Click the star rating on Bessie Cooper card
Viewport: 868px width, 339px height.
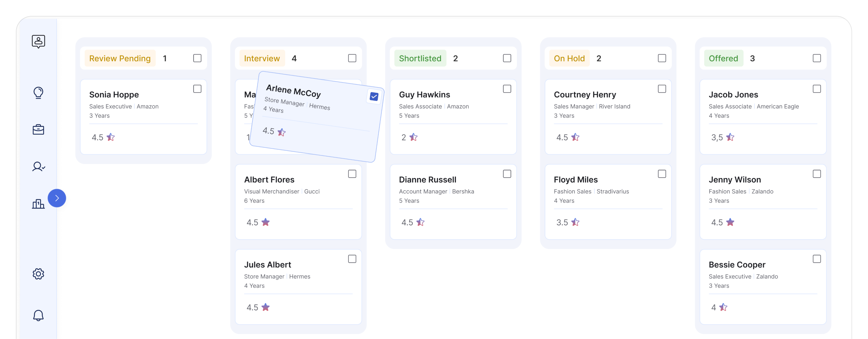point(723,307)
